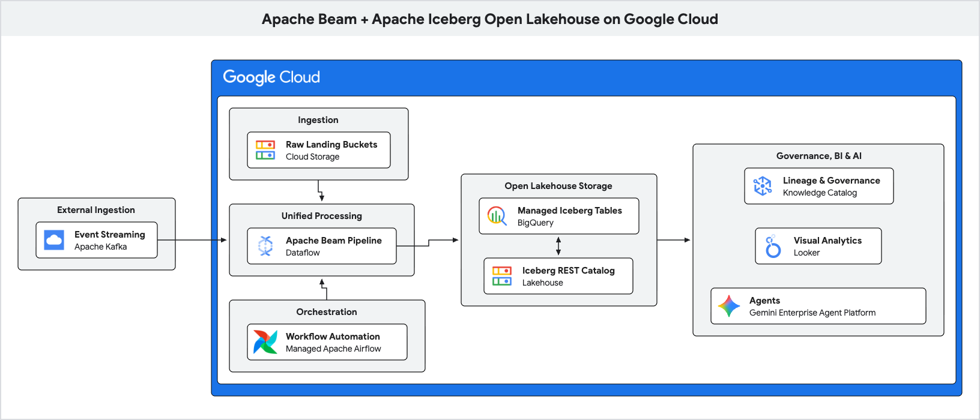The height and width of the screenshot is (420, 980).
Task: Select the "Knowledge Catalog" subtitle
Action: (820, 193)
